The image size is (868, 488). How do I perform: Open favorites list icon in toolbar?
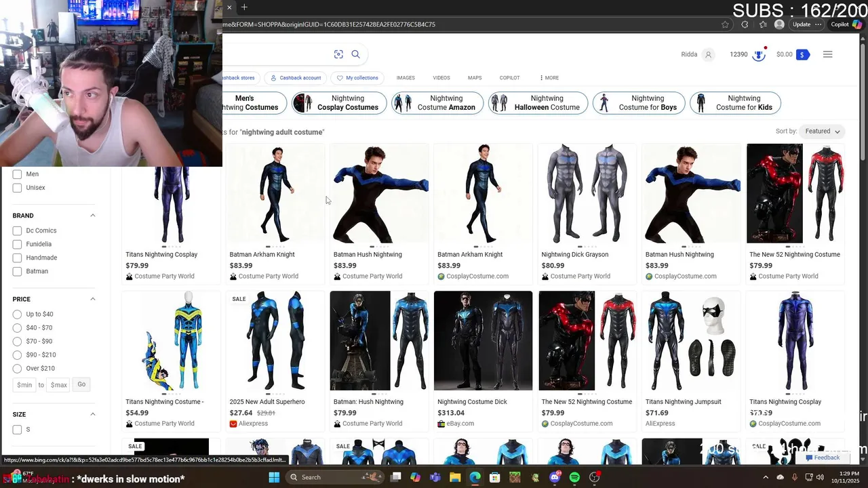(763, 24)
